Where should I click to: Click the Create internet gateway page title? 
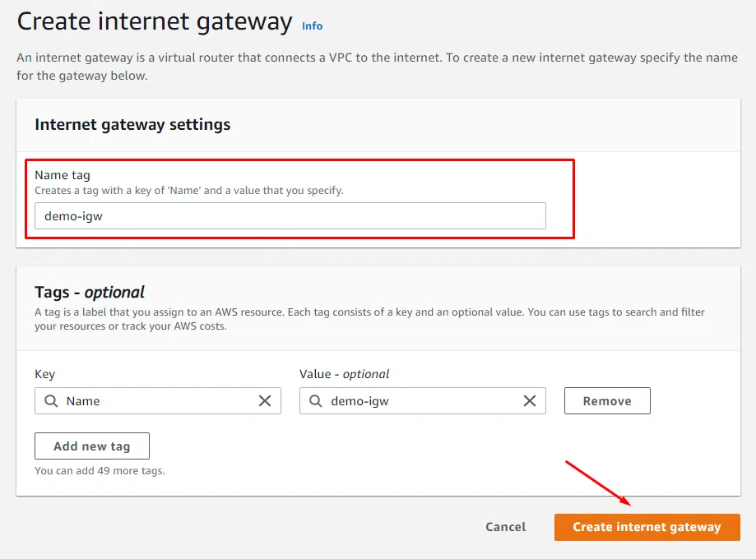tap(155, 21)
